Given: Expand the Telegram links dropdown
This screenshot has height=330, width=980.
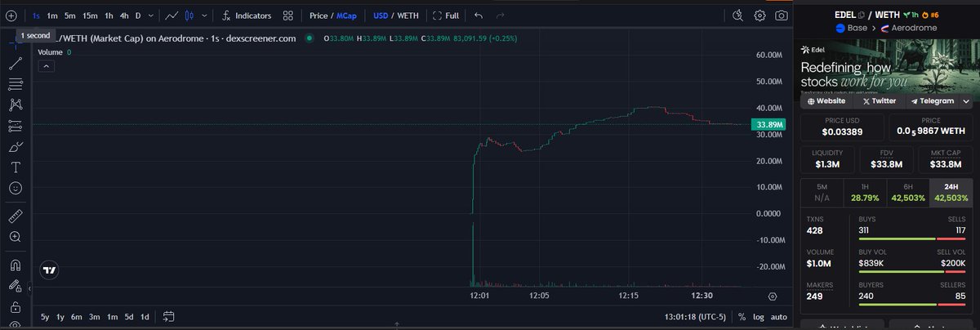Looking at the screenshot, I should tap(967, 101).
